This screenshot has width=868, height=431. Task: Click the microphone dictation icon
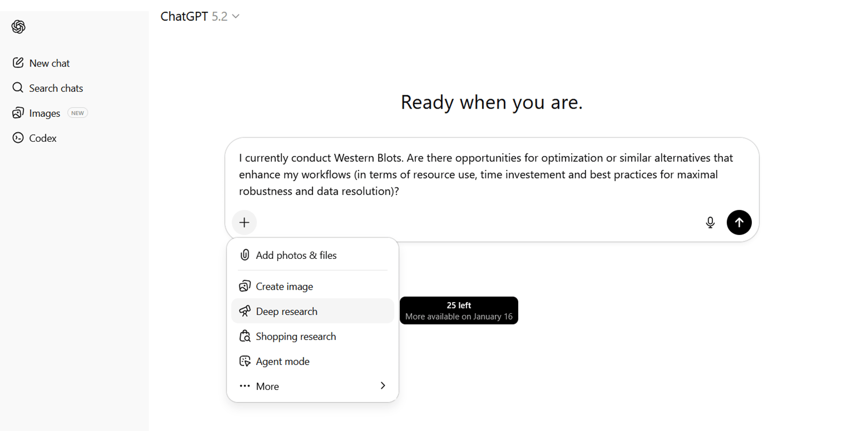pyautogui.click(x=710, y=223)
